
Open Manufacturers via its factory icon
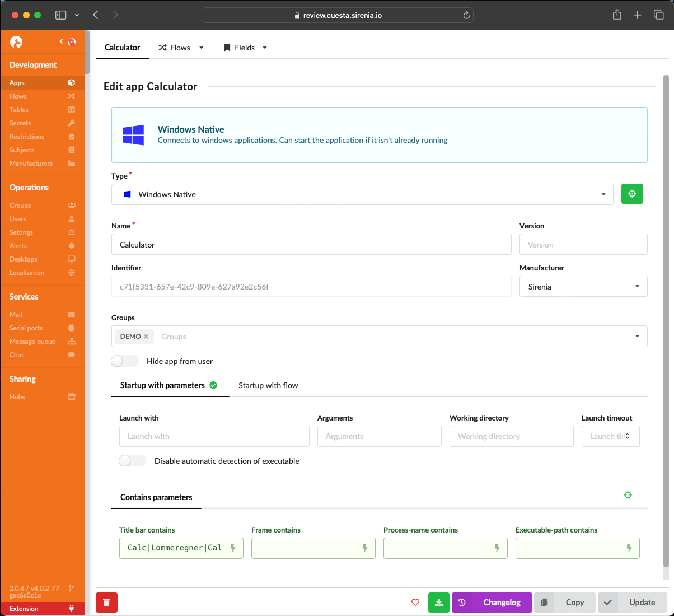[72, 164]
